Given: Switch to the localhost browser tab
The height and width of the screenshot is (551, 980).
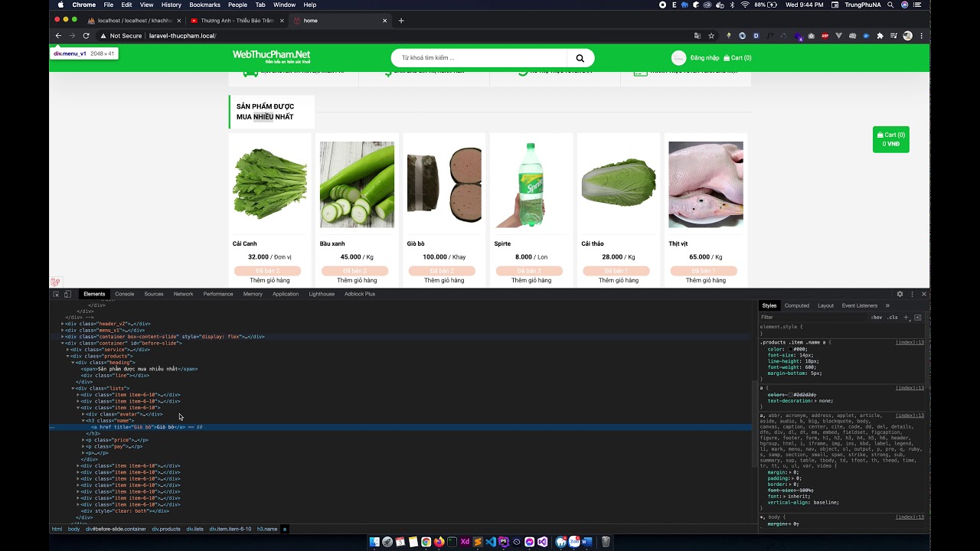Looking at the screenshot, I should click(x=134, y=21).
